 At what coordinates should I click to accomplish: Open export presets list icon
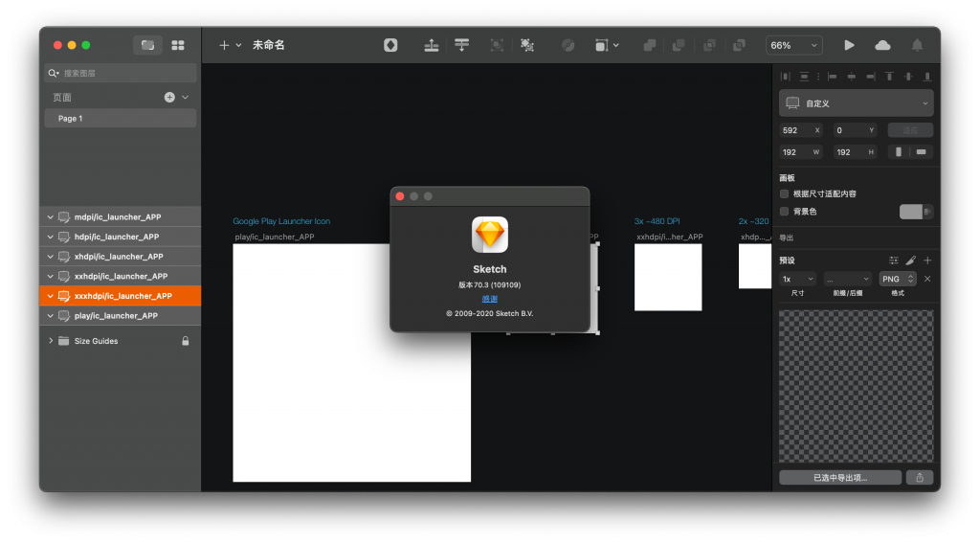[x=894, y=261]
